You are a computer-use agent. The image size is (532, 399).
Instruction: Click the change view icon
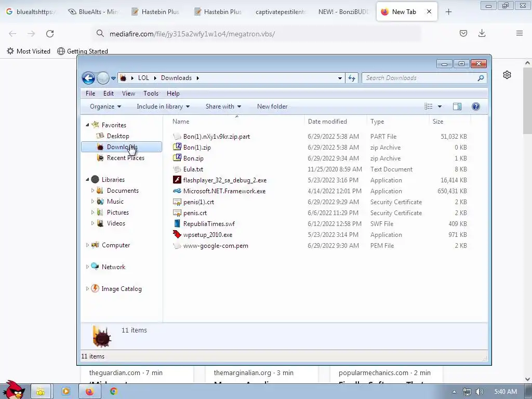[x=429, y=107]
